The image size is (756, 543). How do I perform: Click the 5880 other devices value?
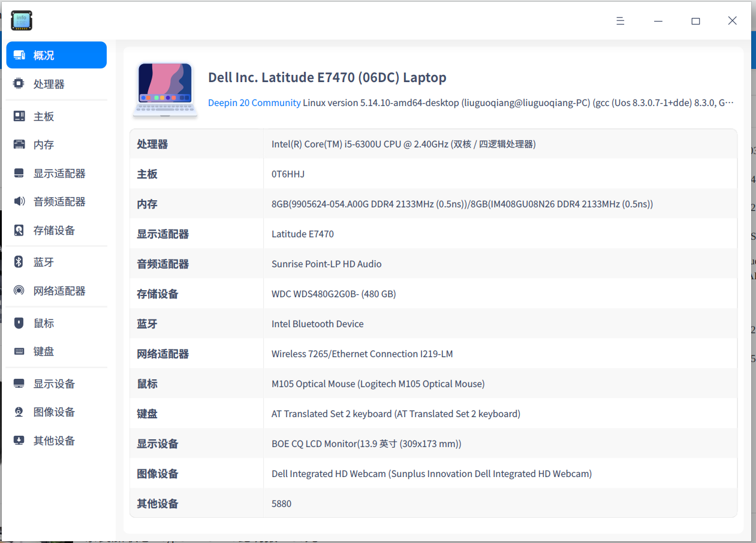(x=282, y=503)
